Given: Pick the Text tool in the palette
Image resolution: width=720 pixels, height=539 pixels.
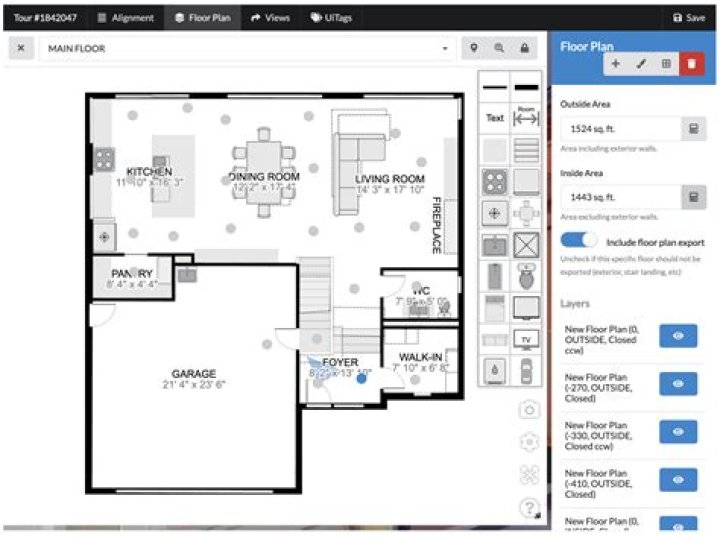Looking at the screenshot, I should 495,118.
